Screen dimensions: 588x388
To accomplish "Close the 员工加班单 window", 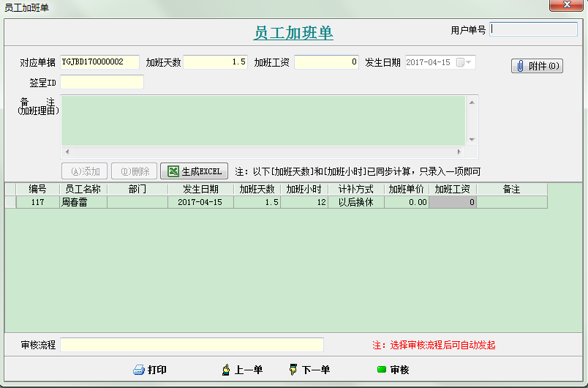I will [565, 5].
